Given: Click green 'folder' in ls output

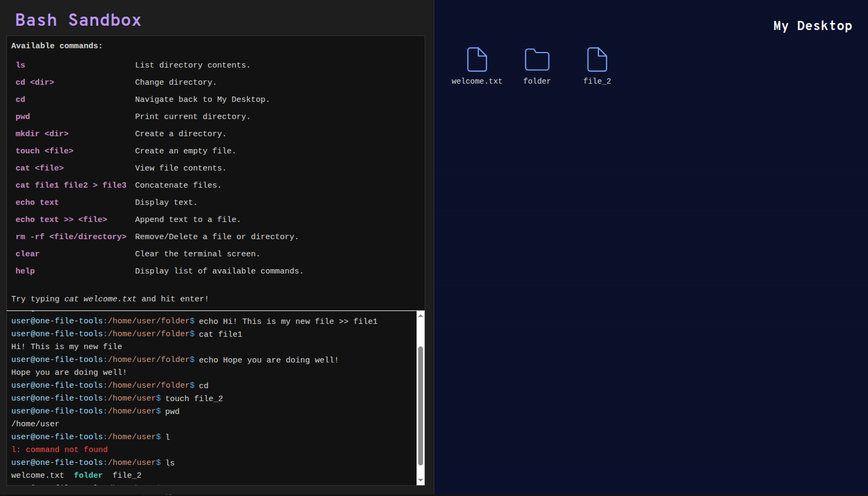Looking at the screenshot, I should pos(88,475).
